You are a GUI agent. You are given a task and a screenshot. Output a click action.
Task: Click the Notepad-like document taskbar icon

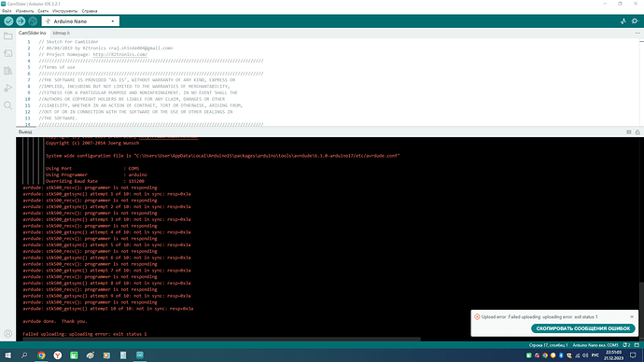point(123,355)
